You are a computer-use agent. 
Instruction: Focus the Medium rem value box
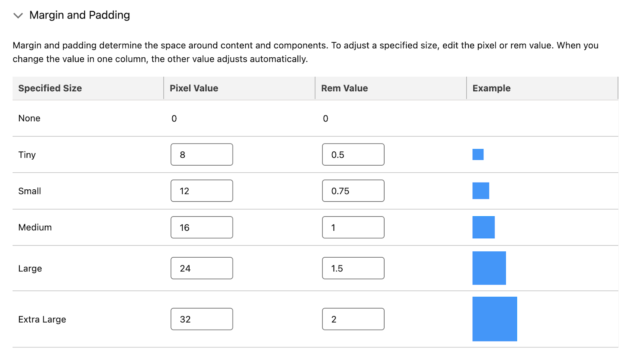tap(353, 227)
